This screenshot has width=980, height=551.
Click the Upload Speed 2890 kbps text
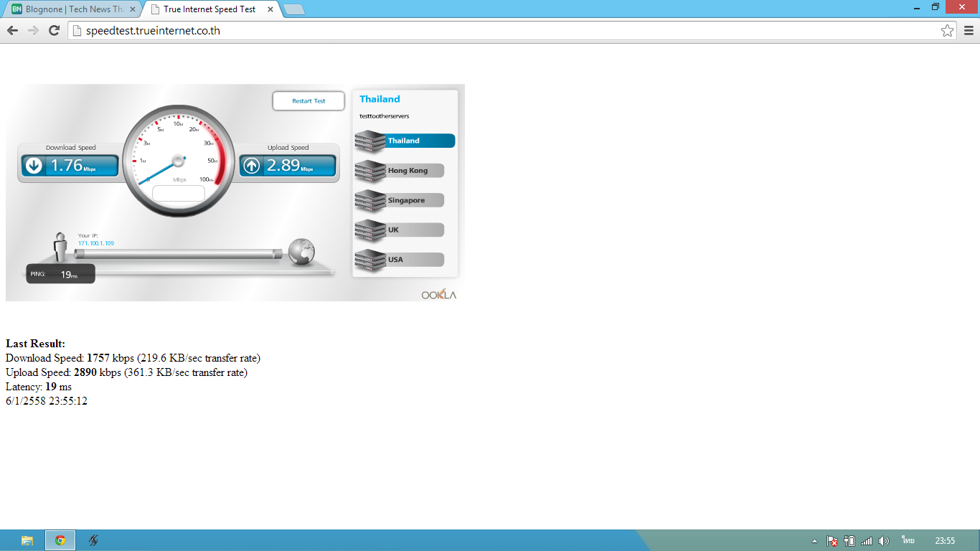coord(126,372)
